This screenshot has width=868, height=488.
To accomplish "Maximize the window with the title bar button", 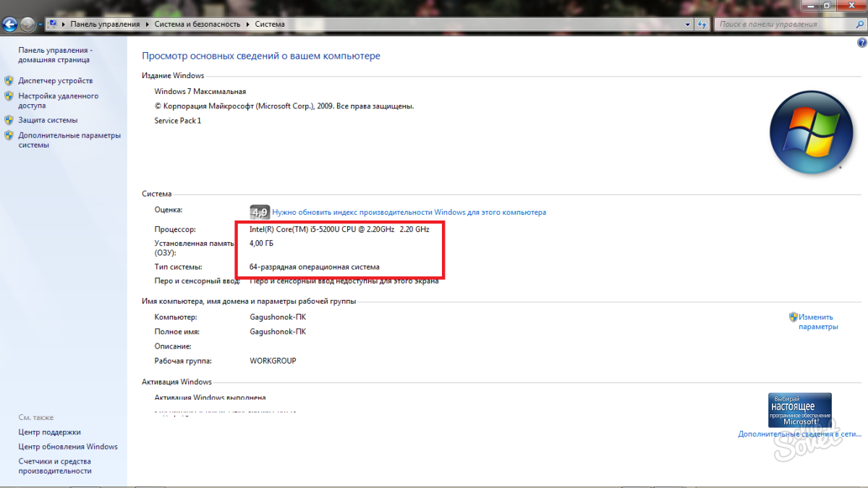I will coord(827,6).
